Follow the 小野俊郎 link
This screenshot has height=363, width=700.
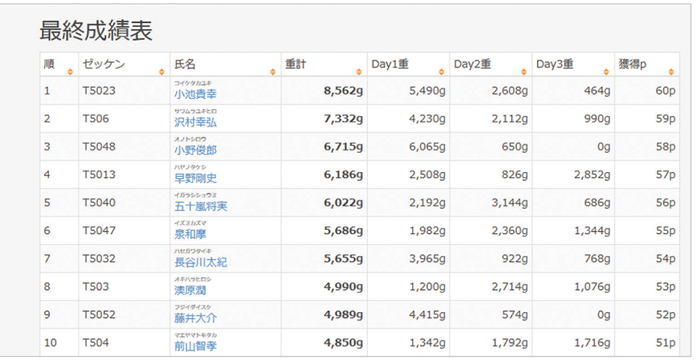pyautogui.click(x=196, y=150)
